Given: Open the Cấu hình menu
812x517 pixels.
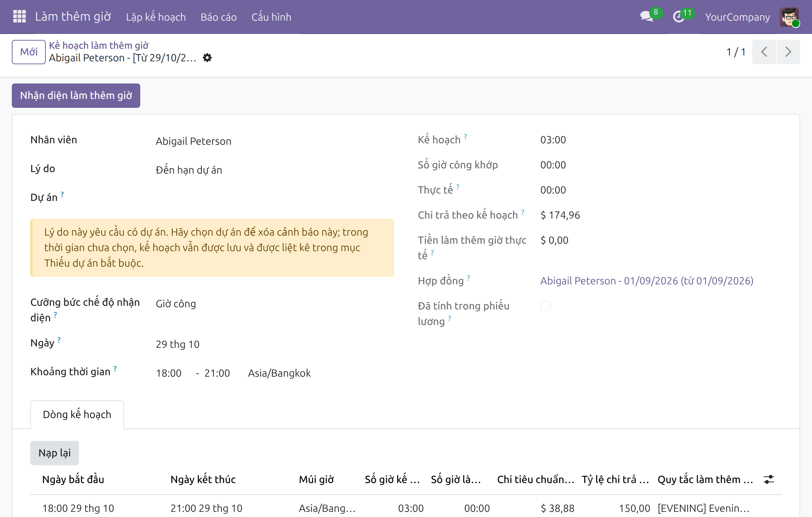Looking at the screenshot, I should click(x=271, y=17).
